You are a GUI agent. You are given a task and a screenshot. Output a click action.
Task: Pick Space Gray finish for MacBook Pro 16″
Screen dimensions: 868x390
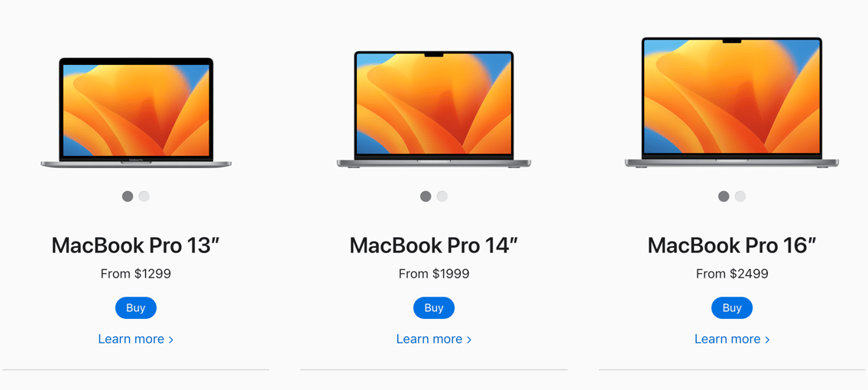click(x=724, y=196)
